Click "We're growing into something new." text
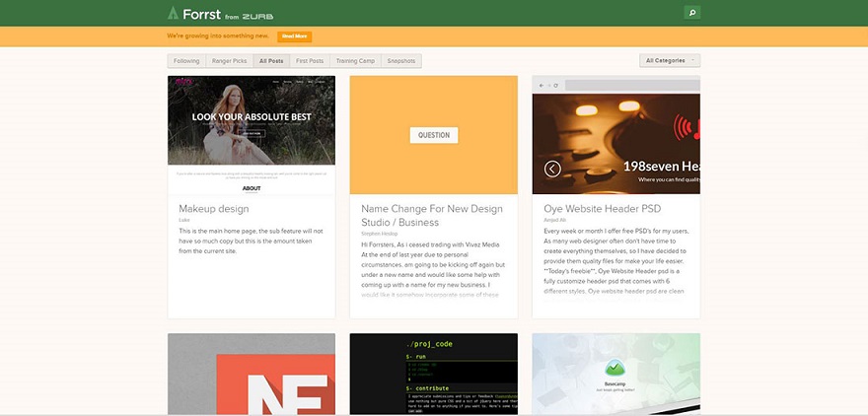The image size is (868, 416). [x=218, y=35]
